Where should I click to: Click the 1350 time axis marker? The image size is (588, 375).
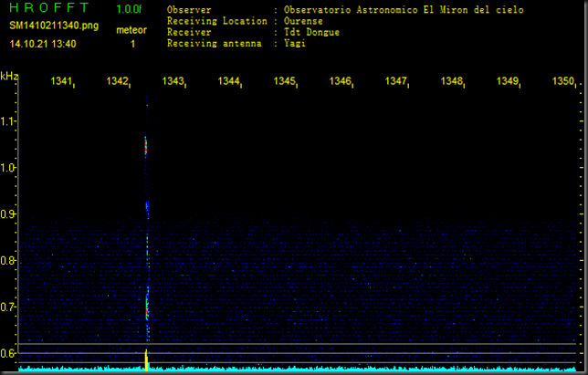pyautogui.click(x=563, y=81)
